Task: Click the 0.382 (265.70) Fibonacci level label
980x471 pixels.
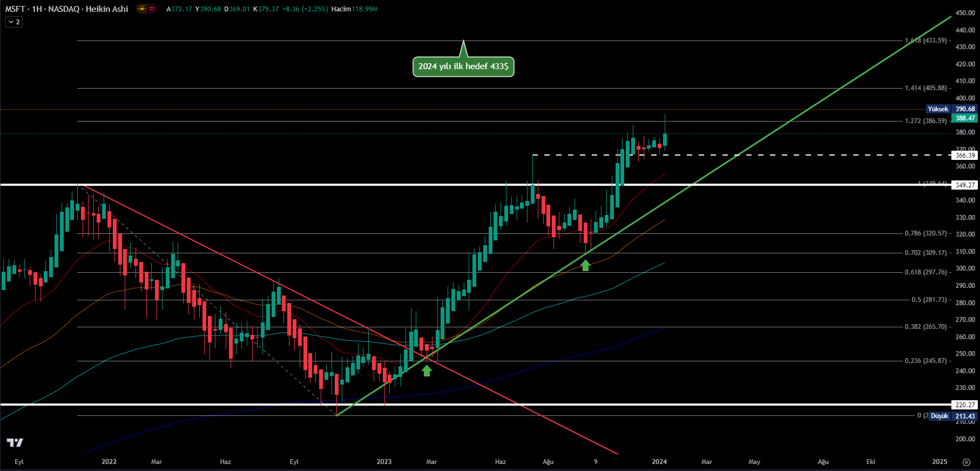Action: (926, 327)
